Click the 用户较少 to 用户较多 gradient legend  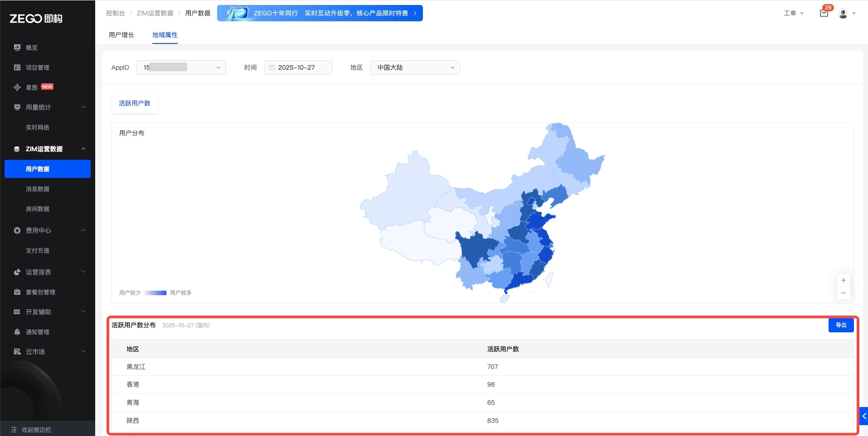[x=155, y=293]
